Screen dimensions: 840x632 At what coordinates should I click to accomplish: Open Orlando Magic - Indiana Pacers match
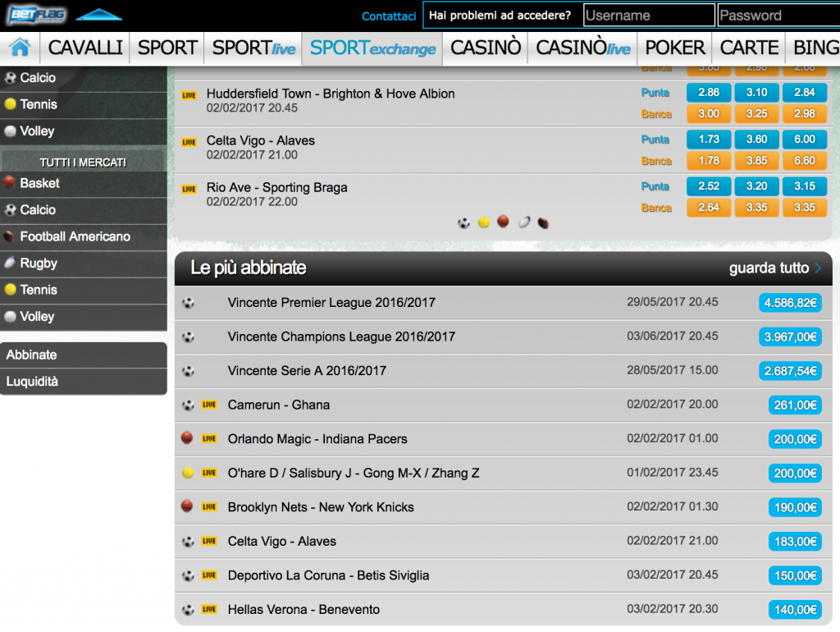(x=317, y=439)
